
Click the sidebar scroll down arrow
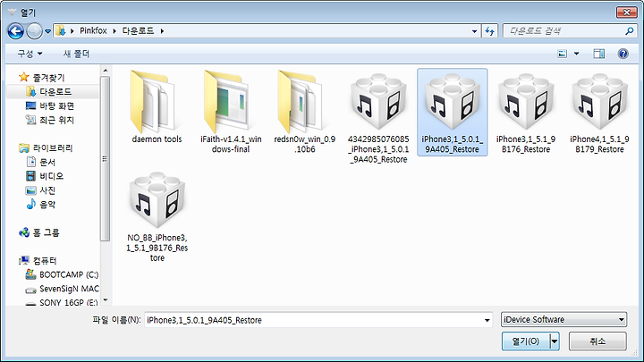[x=106, y=300]
